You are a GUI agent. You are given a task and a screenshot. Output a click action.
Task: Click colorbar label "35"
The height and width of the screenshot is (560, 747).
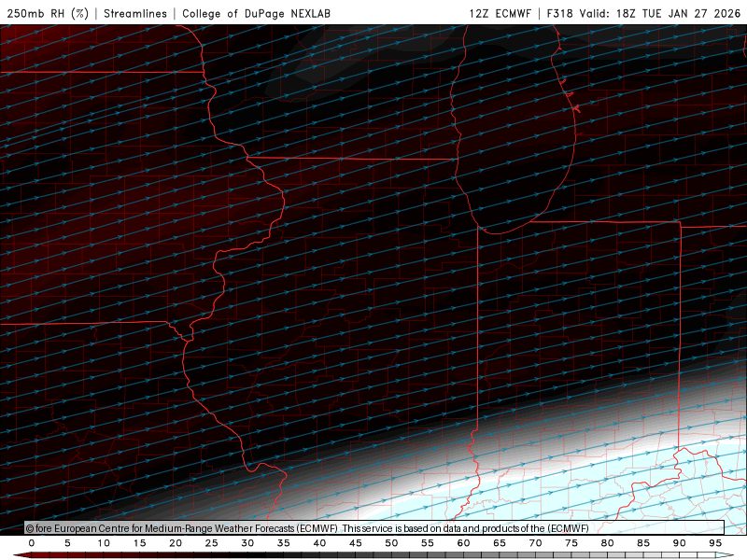[x=284, y=543]
